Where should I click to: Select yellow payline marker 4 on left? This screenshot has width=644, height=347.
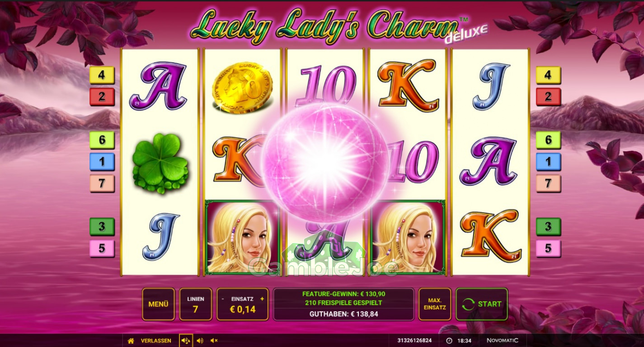(102, 75)
